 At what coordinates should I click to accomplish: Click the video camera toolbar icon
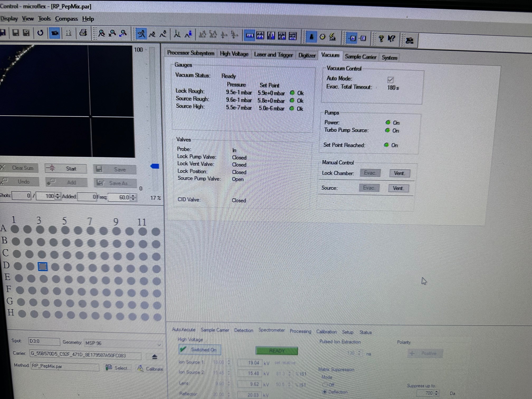(x=55, y=33)
